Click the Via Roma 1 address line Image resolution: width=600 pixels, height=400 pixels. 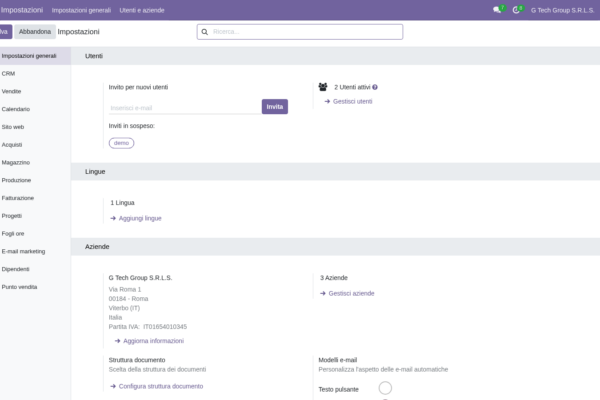pyautogui.click(x=125, y=289)
